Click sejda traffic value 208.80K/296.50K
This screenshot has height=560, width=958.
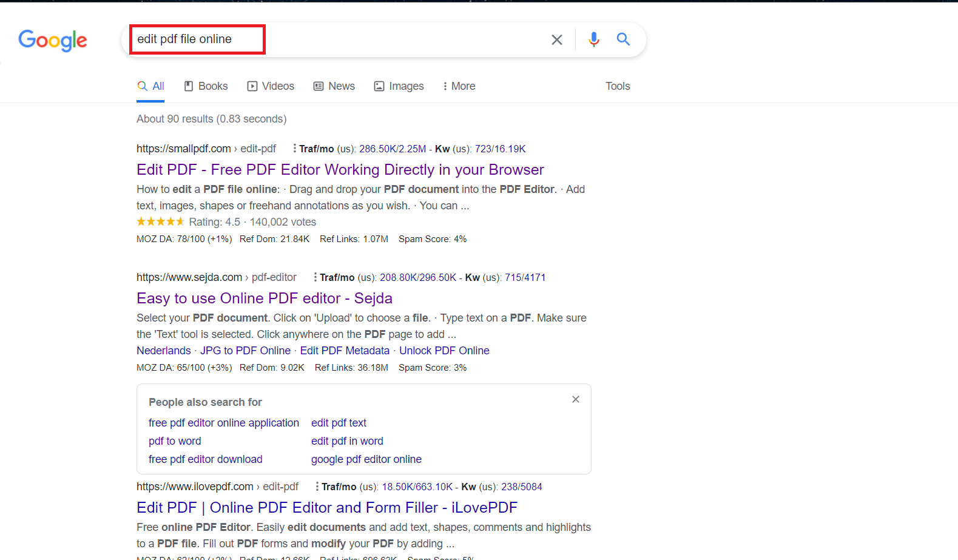tap(418, 277)
